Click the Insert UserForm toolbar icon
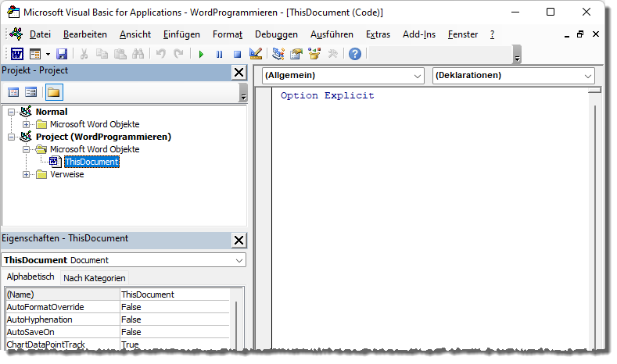617x364 pixels. click(x=35, y=54)
